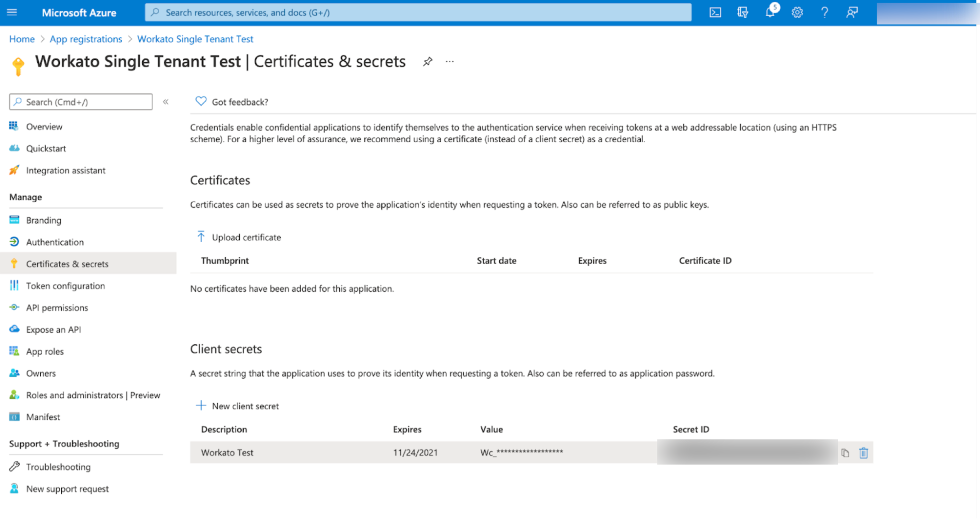The height and width of the screenshot is (519, 980).
Task: Create a New client secret
Action: (237, 406)
